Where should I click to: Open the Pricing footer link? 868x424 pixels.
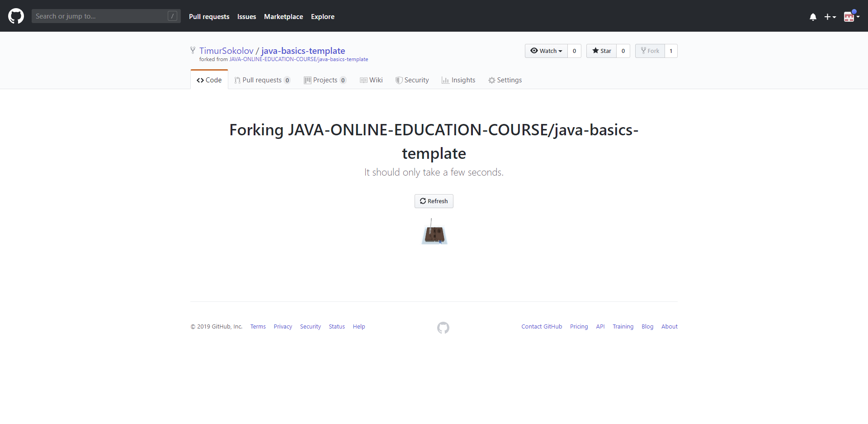[x=579, y=327]
